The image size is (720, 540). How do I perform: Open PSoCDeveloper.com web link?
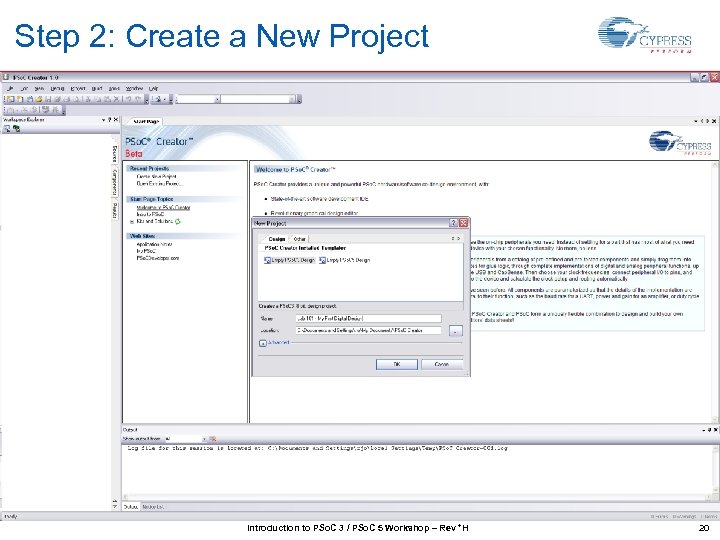158,258
